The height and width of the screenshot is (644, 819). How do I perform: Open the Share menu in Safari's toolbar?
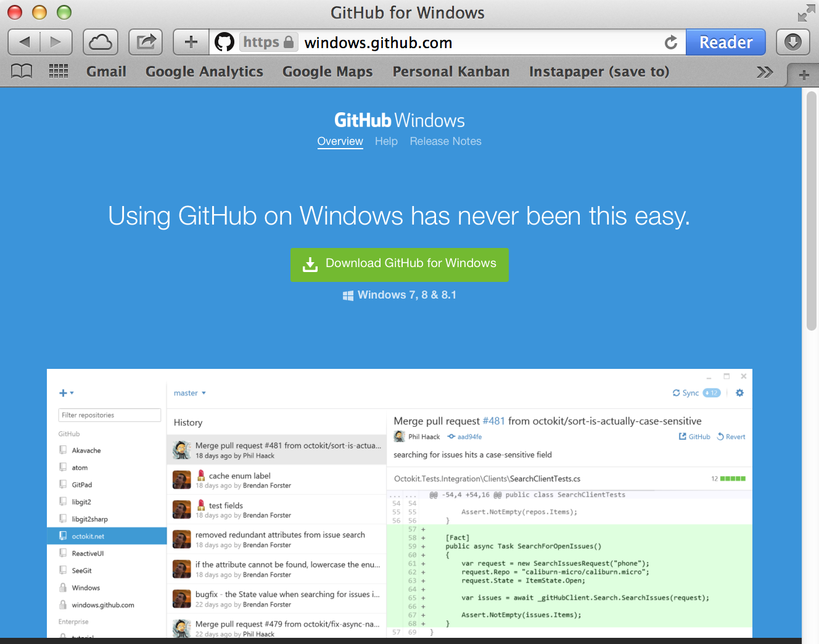146,42
